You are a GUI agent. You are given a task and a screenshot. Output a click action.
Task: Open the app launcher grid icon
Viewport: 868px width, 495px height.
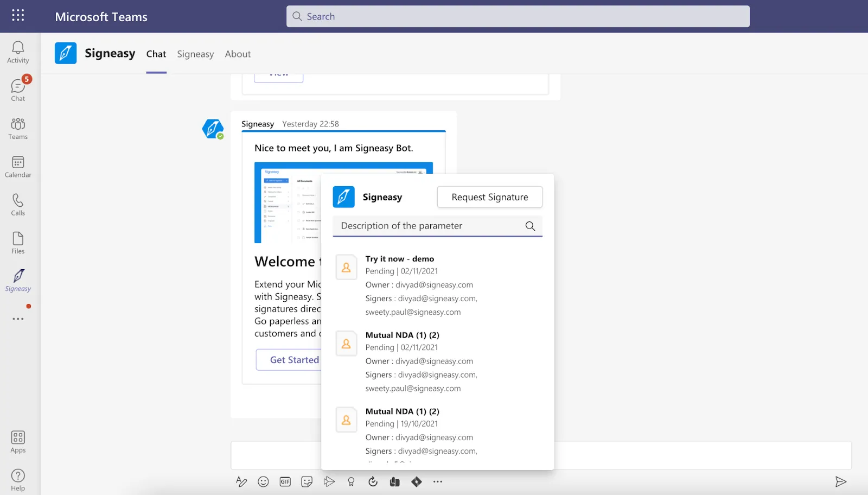click(x=18, y=15)
